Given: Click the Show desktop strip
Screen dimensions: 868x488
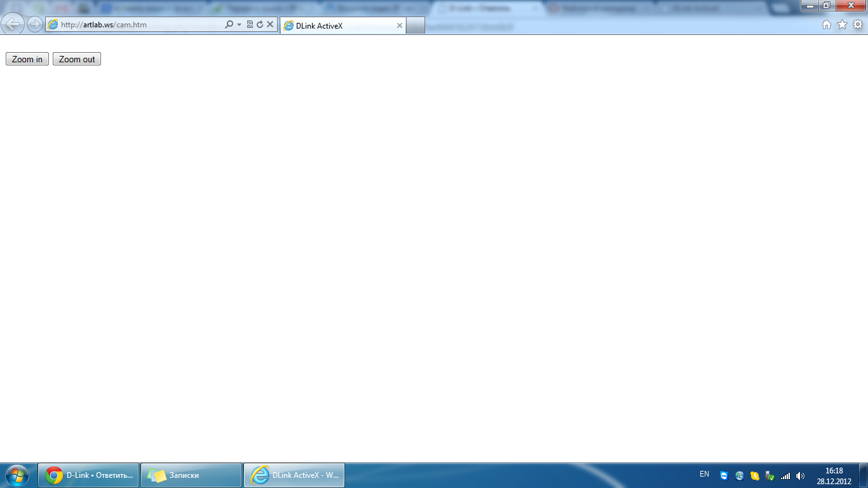Looking at the screenshot, I should pyautogui.click(x=864, y=475).
